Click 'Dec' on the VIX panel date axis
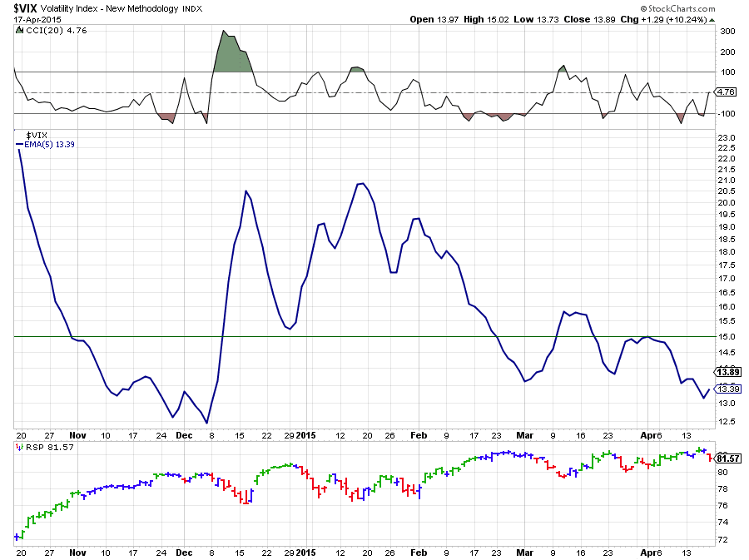 [184, 435]
